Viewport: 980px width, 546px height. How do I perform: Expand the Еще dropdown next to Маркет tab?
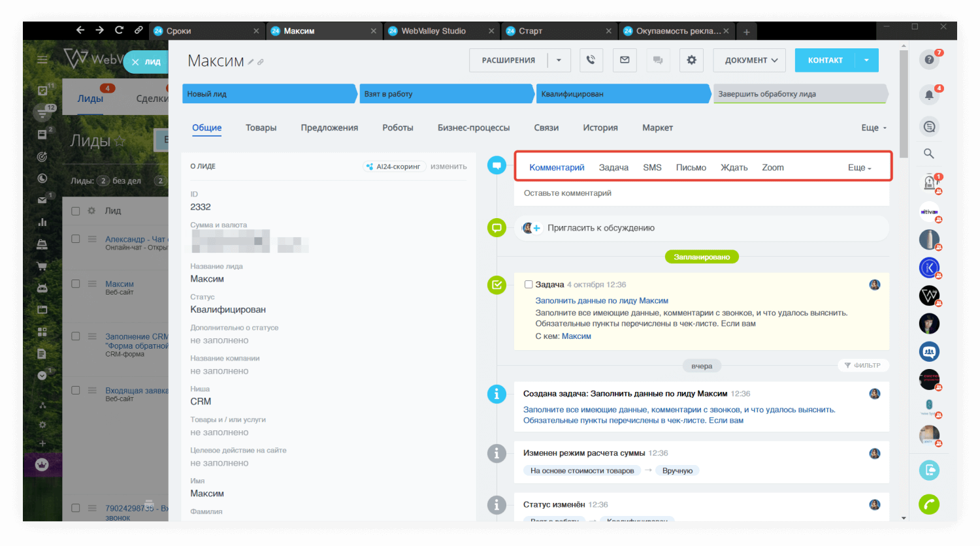pos(872,127)
